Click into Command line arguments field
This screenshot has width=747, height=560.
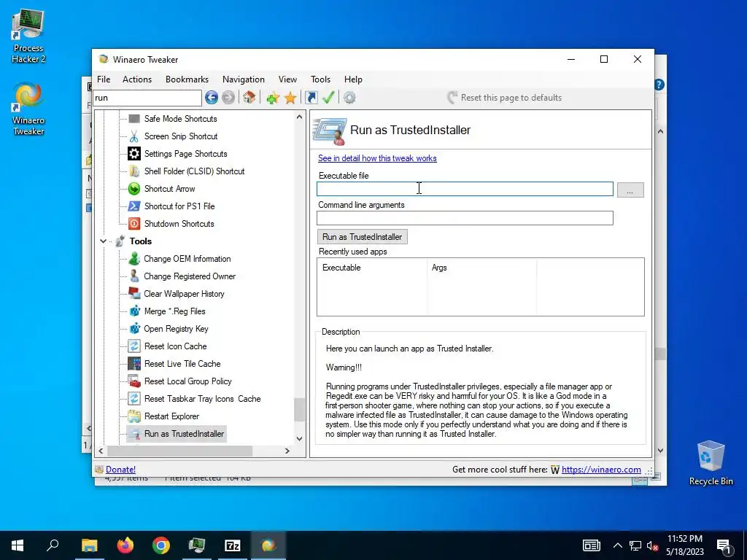(465, 218)
